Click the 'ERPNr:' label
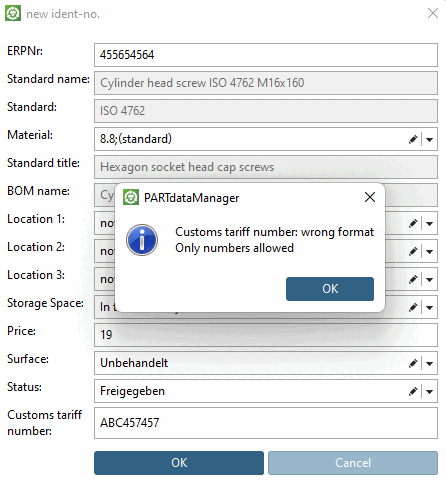This screenshot has width=446, height=483. 25,51
